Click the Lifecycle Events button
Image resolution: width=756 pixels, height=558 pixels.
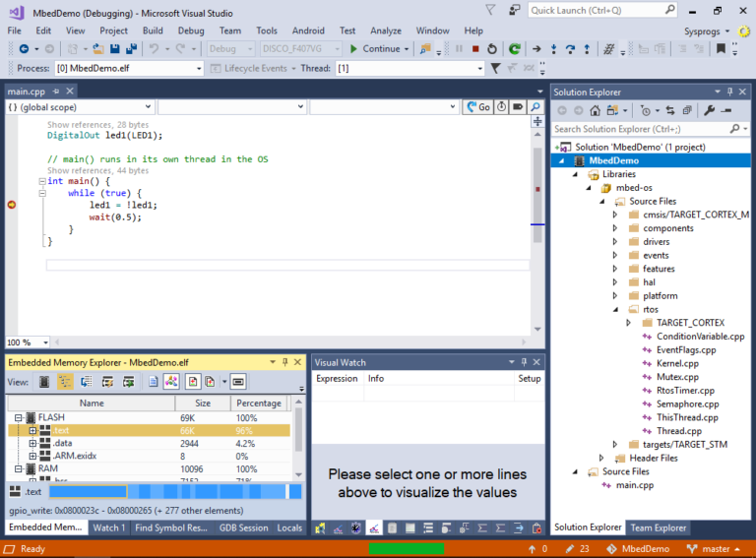point(253,69)
